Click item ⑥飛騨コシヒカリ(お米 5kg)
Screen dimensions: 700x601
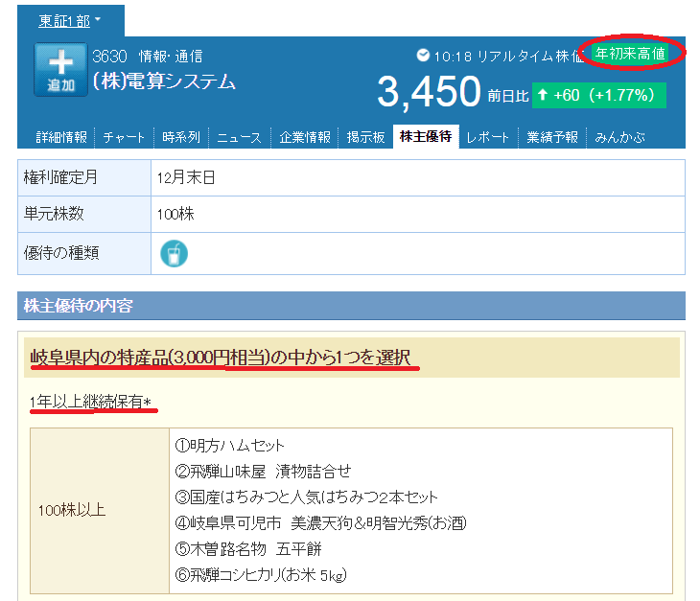261,575
